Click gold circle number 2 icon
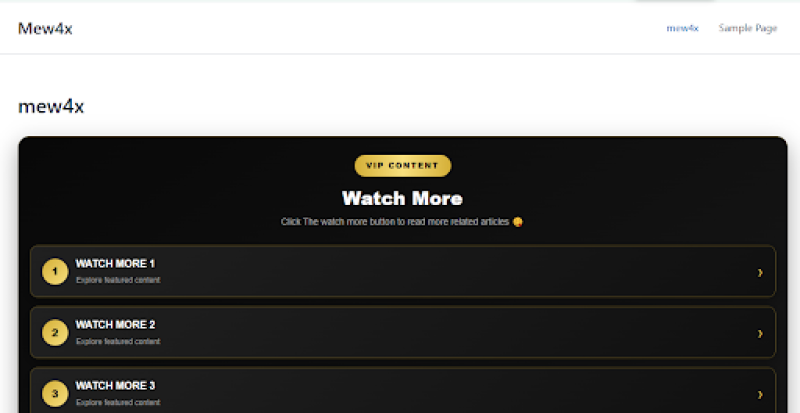800x413 pixels. (x=55, y=333)
